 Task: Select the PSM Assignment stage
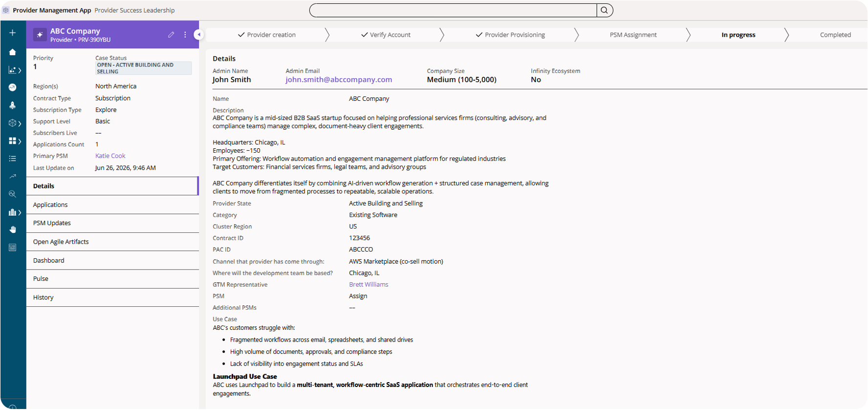pyautogui.click(x=633, y=35)
